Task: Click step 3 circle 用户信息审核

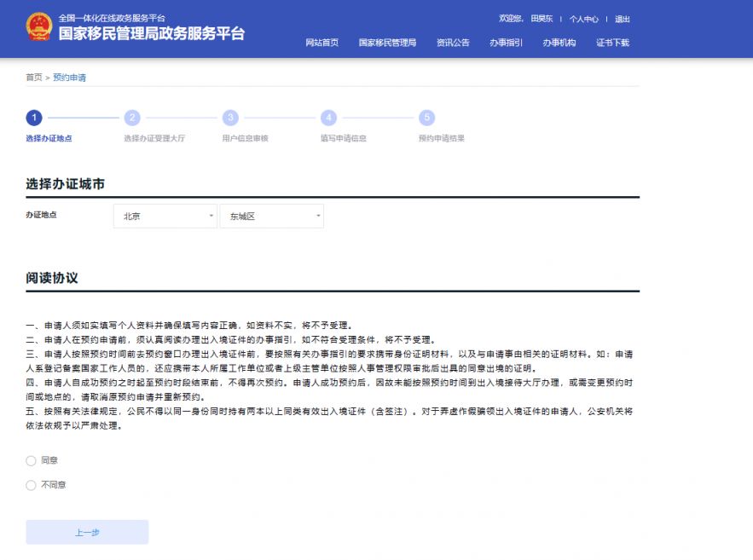Action: [230, 118]
